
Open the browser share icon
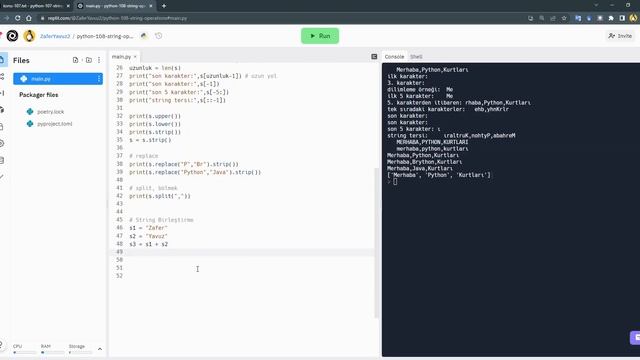[x=553, y=18]
